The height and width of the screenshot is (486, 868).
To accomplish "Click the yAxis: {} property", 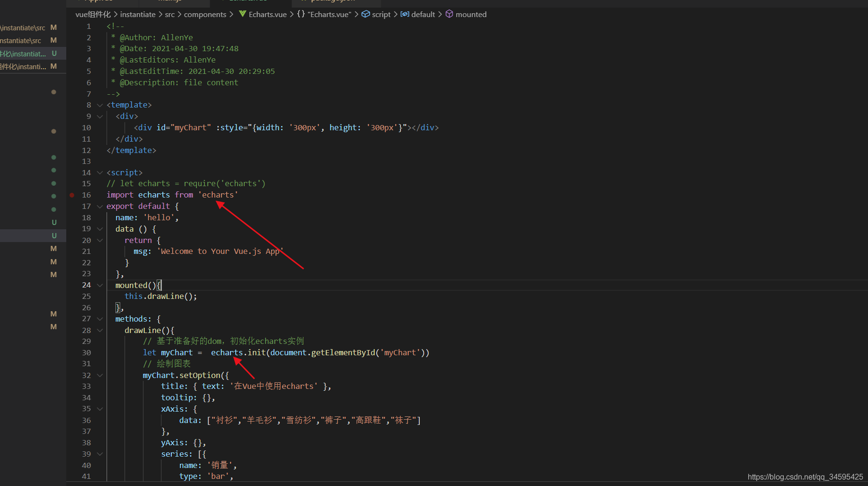I will coord(183,442).
